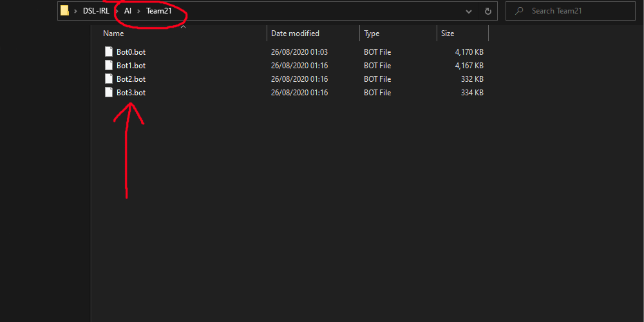This screenshot has width=644, height=322.
Task: Click the folder icon in address bar
Action: (64, 10)
